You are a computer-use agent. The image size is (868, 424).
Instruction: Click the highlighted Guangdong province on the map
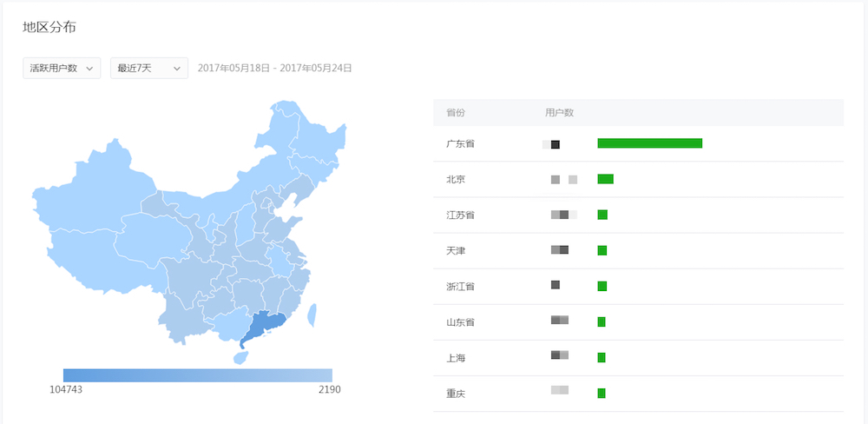(x=263, y=327)
